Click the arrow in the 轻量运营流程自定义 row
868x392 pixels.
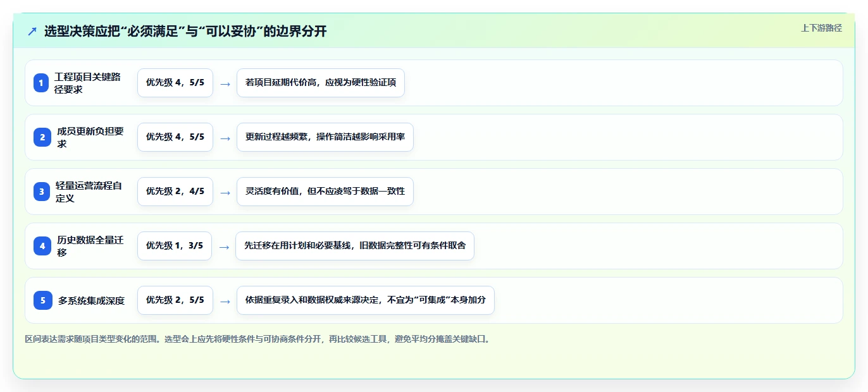(x=225, y=192)
